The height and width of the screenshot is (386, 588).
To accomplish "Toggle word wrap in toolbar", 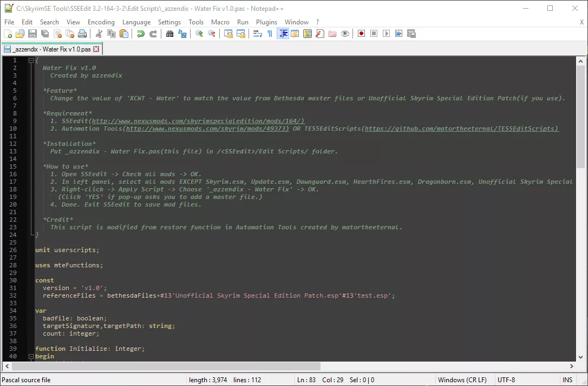I will coord(258,34).
